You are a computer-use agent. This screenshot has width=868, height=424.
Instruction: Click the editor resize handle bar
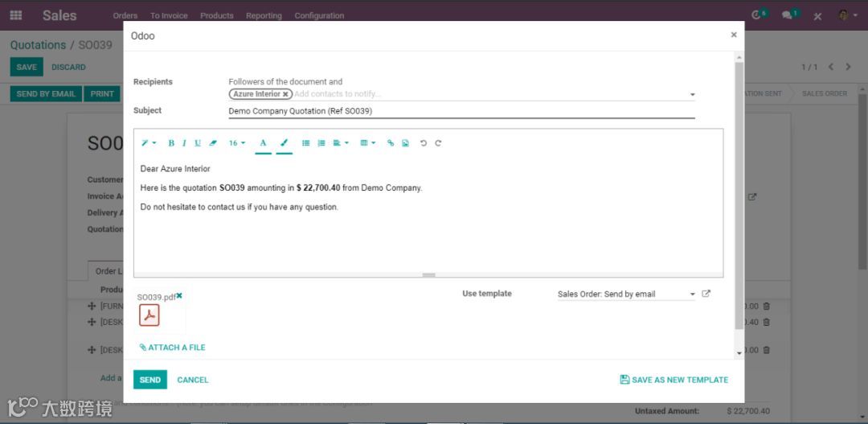(x=428, y=275)
